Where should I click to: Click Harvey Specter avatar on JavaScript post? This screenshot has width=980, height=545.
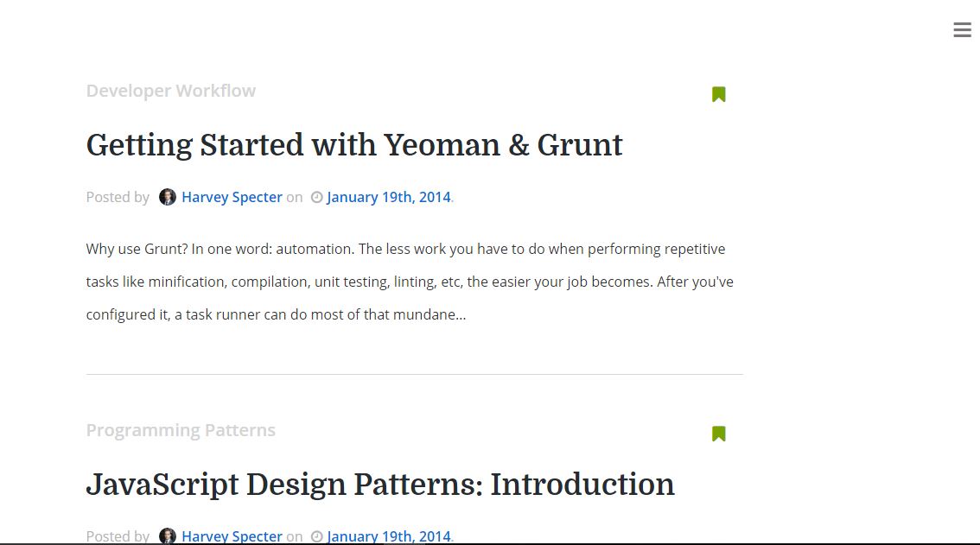[x=168, y=535]
